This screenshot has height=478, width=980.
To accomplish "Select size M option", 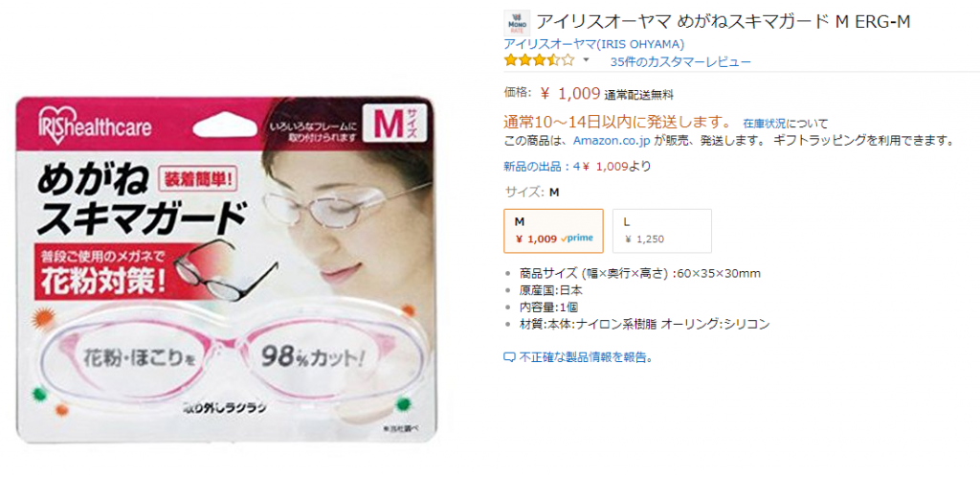I will point(554,230).
